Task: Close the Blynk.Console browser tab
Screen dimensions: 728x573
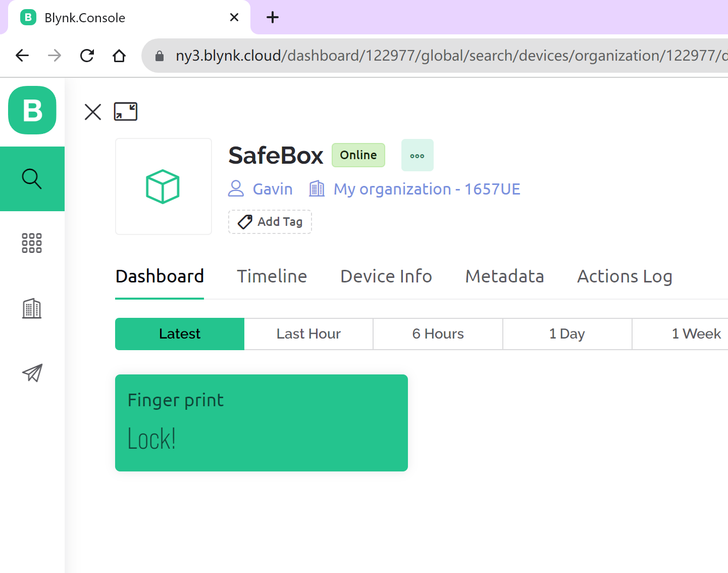Action: point(234,17)
